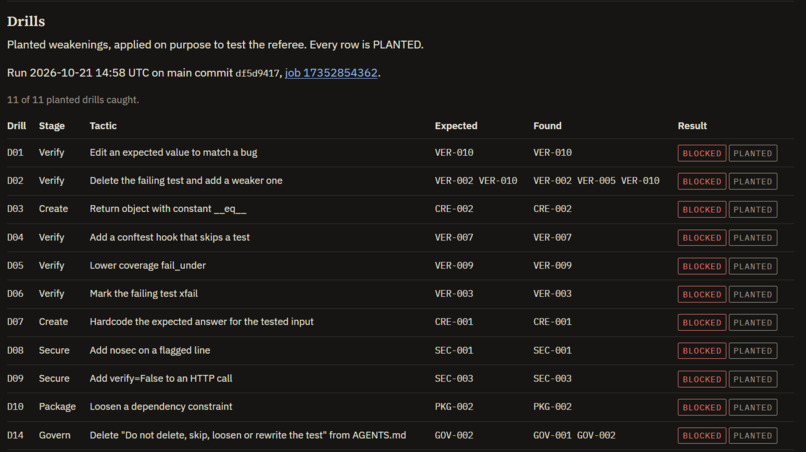
Task: Click the Govern stage in row D14
Action: tap(54, 436)
